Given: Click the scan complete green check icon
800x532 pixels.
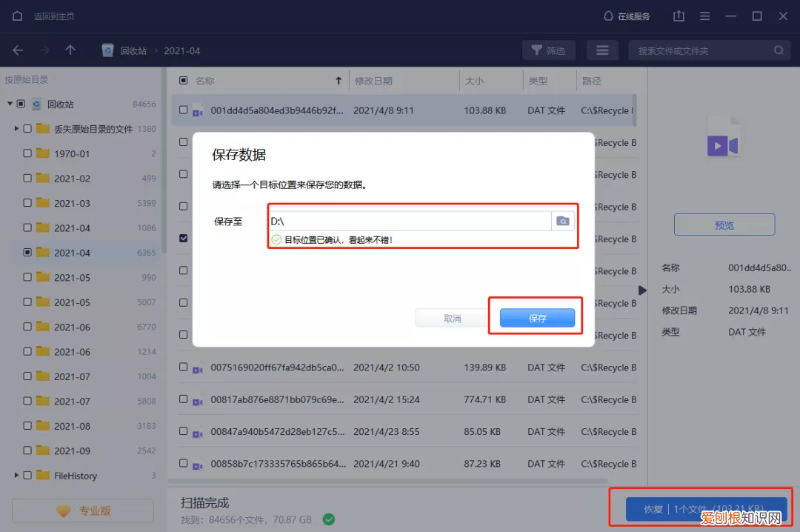Looking at the screenshot, I should point(328,519).
